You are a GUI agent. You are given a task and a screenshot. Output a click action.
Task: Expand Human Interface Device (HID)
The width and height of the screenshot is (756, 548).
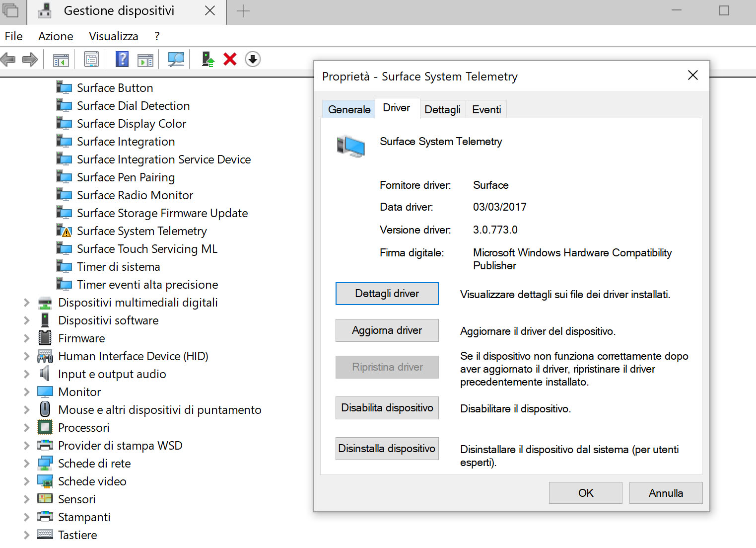[27, 356]
